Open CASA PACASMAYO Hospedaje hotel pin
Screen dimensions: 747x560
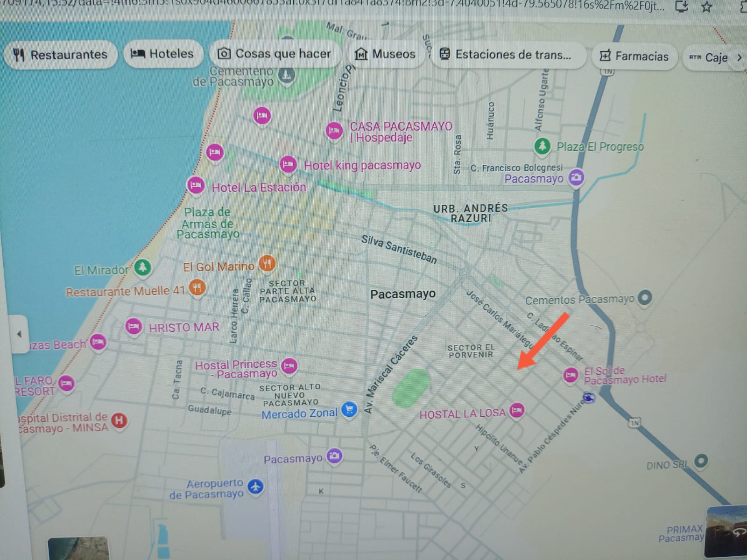tap(334, 132)
